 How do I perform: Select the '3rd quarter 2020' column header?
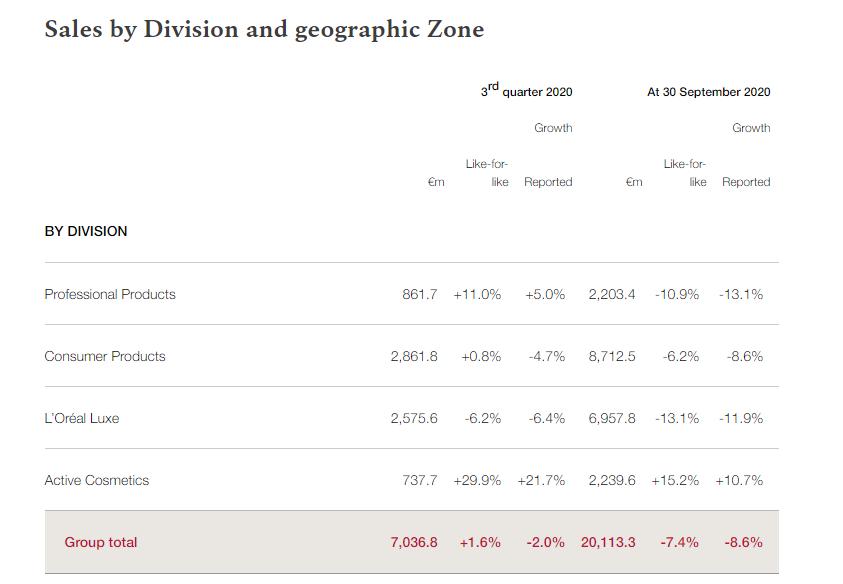pyautogui.click(x=526, y=91)
